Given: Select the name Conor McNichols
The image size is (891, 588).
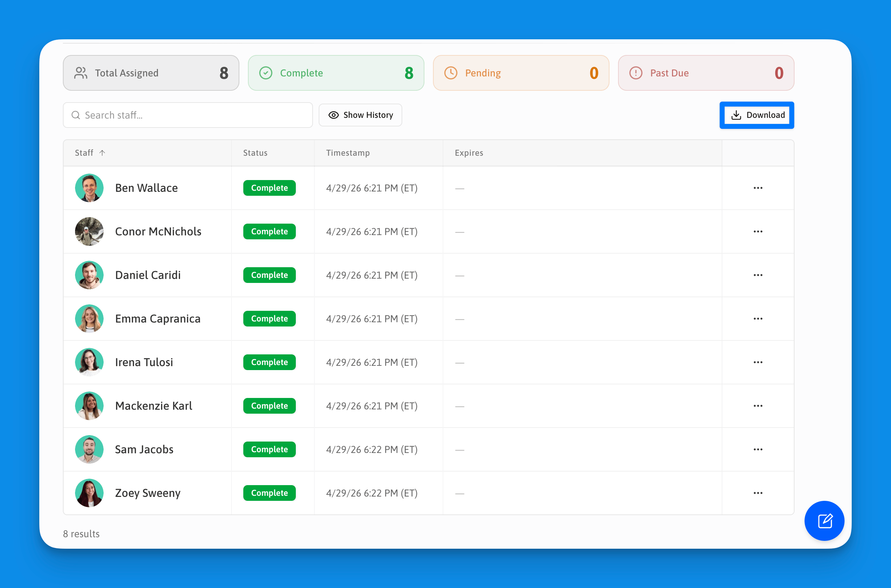Looking at the screenshot, I should click(x=158, y=231).
